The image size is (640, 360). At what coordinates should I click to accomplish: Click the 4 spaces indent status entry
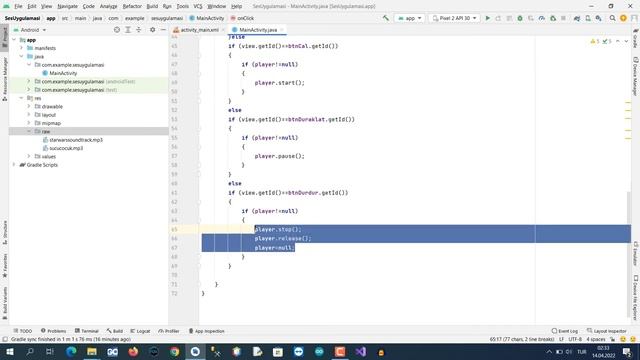tap(596, 339)
